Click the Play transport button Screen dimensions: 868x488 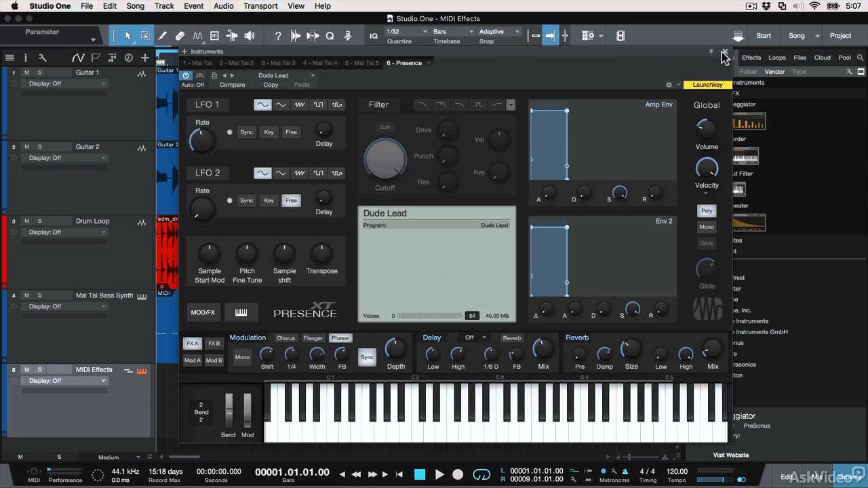click(439, 474)
